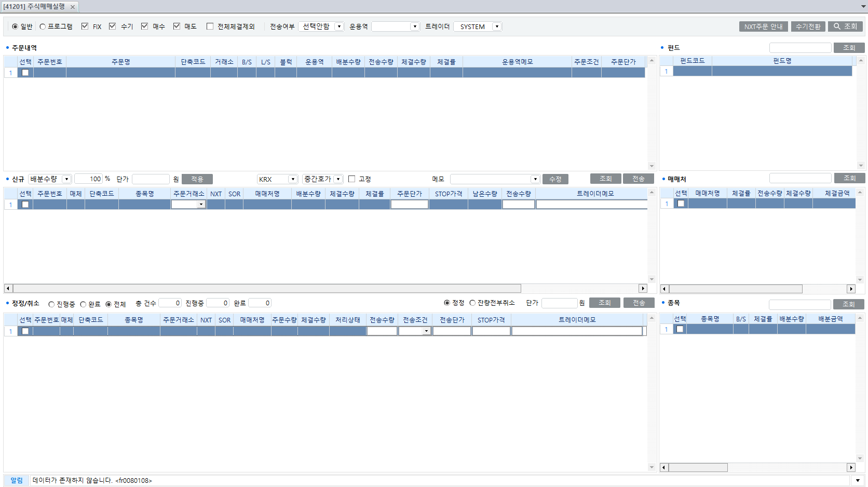
Task: Click the 조회 button in the 펀드 panel
Action: 849,48
